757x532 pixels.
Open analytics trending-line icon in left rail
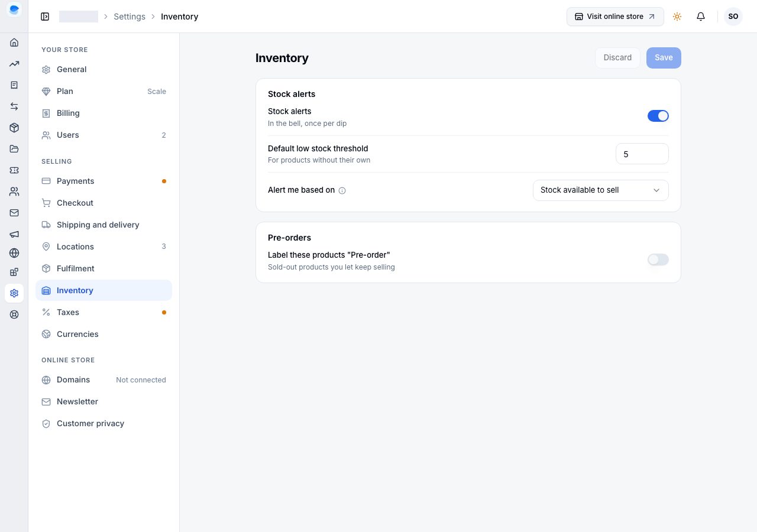tap(14, 64)
